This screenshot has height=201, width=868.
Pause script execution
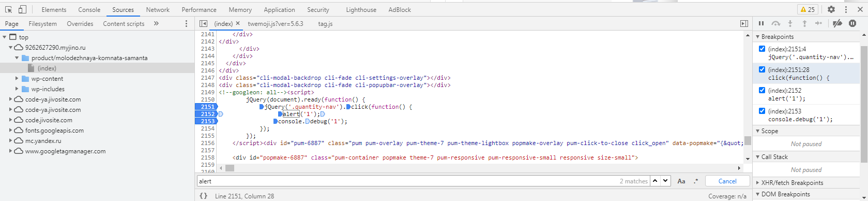(x=761, y=23)
